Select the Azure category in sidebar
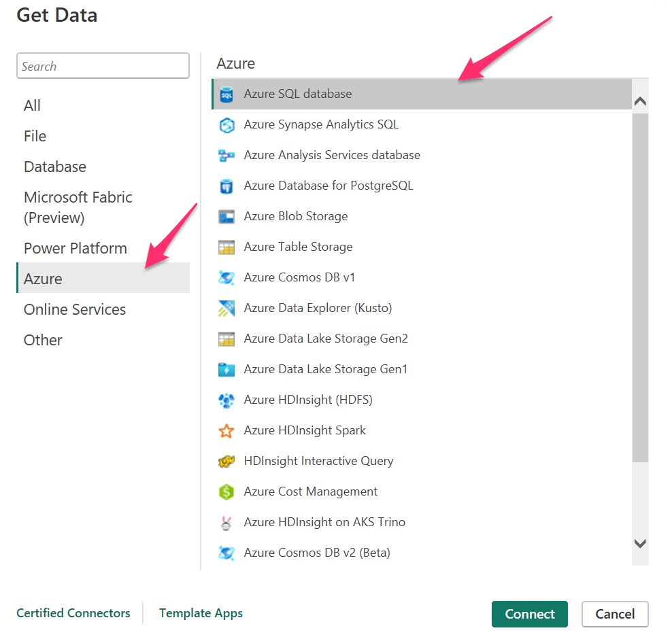This screenshot has height=639, width=672. click(103, 279)
